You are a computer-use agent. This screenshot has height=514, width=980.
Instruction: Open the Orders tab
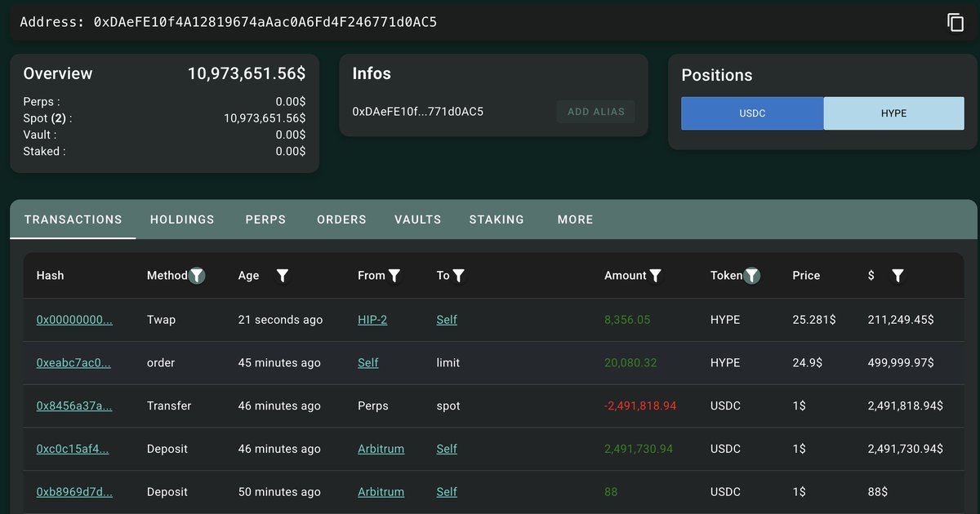click(341, 219)
